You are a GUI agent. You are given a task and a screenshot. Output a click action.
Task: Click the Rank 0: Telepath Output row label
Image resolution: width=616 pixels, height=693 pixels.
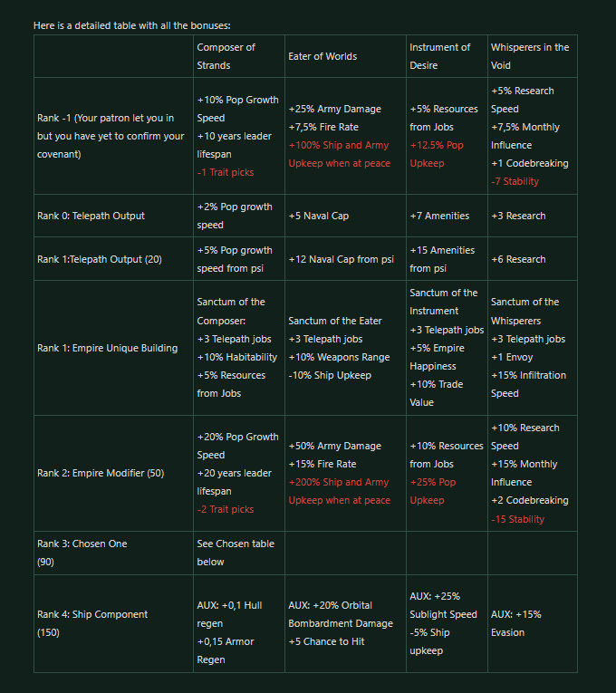(x=91, y=216)
